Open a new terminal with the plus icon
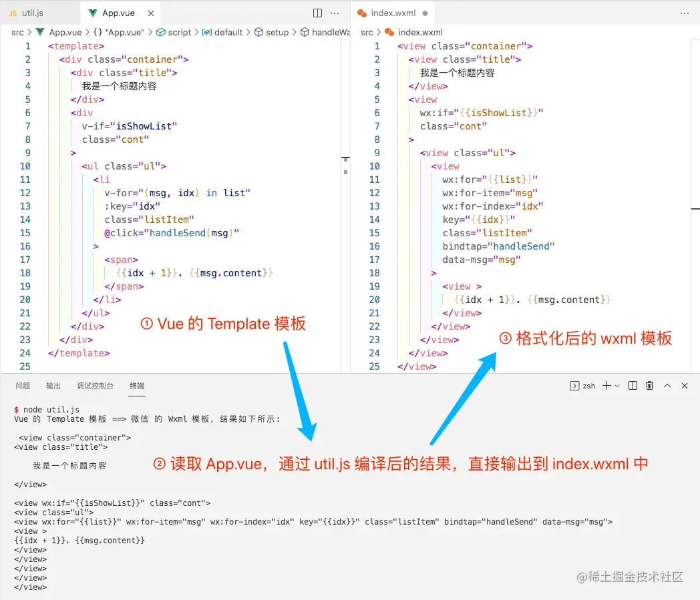The height and width of the screenshot is (600, 700). tap(606, 385)
